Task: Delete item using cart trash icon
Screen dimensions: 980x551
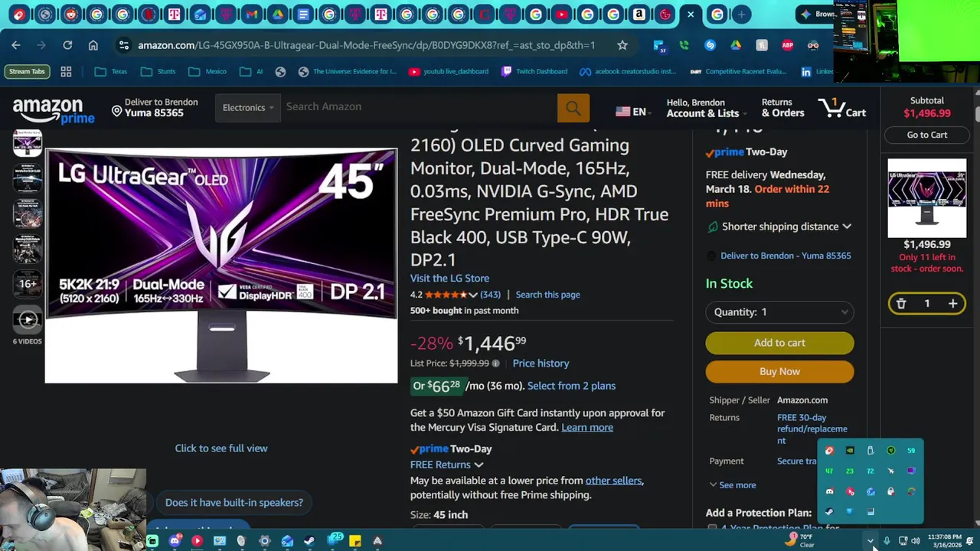Action: [x=901, y=304]
